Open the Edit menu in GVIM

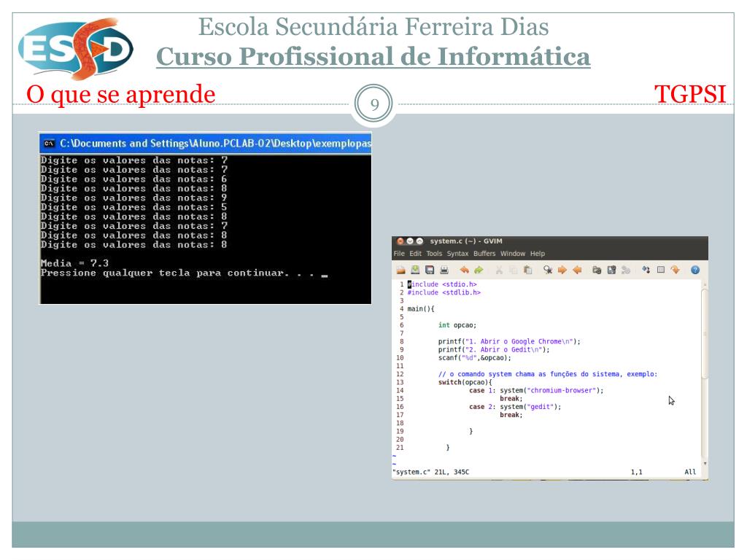[415, 254]
